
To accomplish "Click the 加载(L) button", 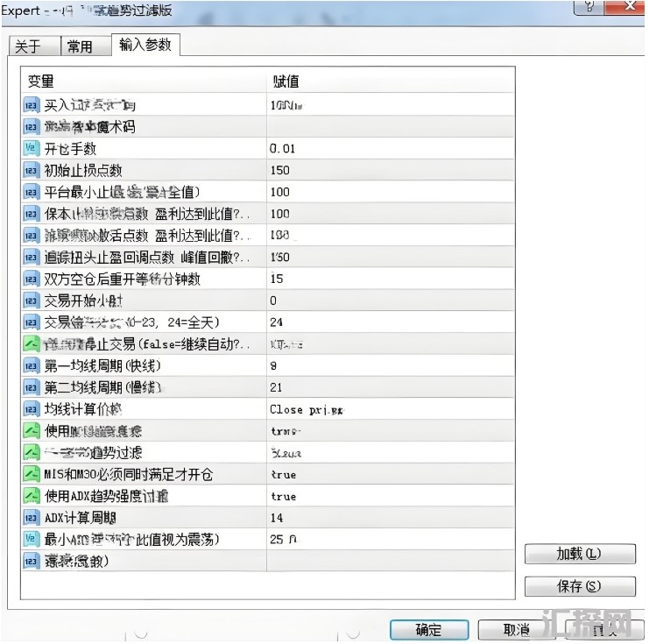I will [580, 554].
